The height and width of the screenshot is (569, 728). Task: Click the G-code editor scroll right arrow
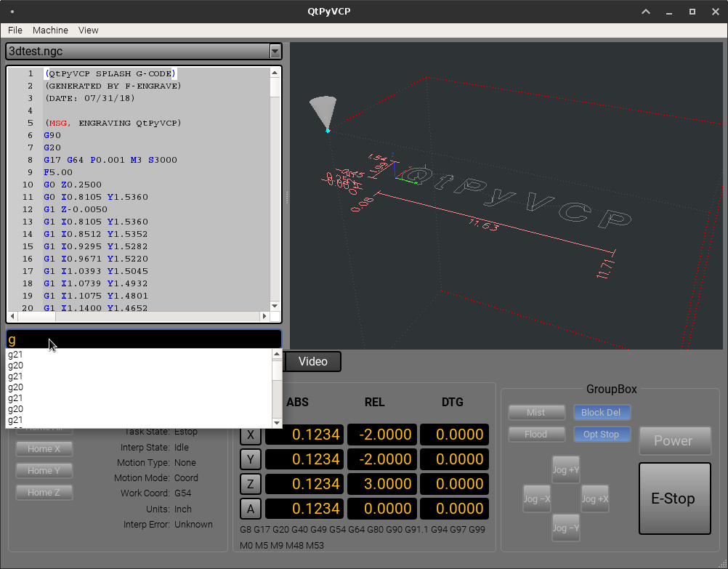tap(264, 316)
